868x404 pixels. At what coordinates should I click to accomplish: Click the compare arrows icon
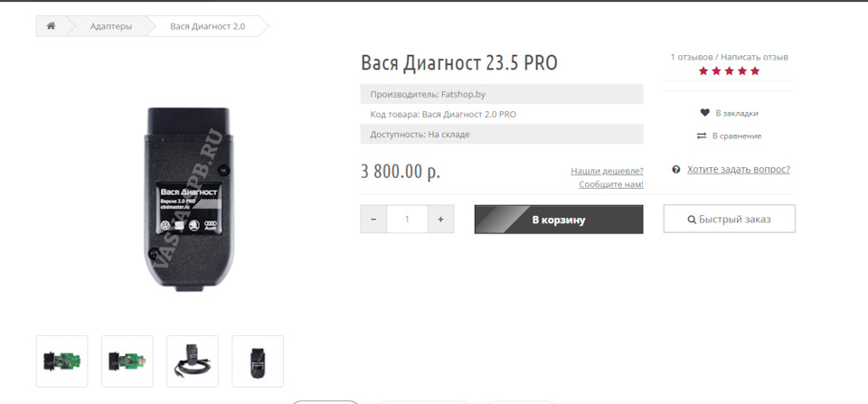pyautogui.click(x=702, y=136)
